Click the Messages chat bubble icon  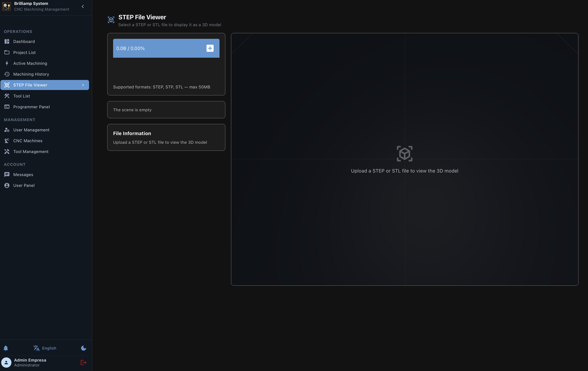click(x=7, y=174)
